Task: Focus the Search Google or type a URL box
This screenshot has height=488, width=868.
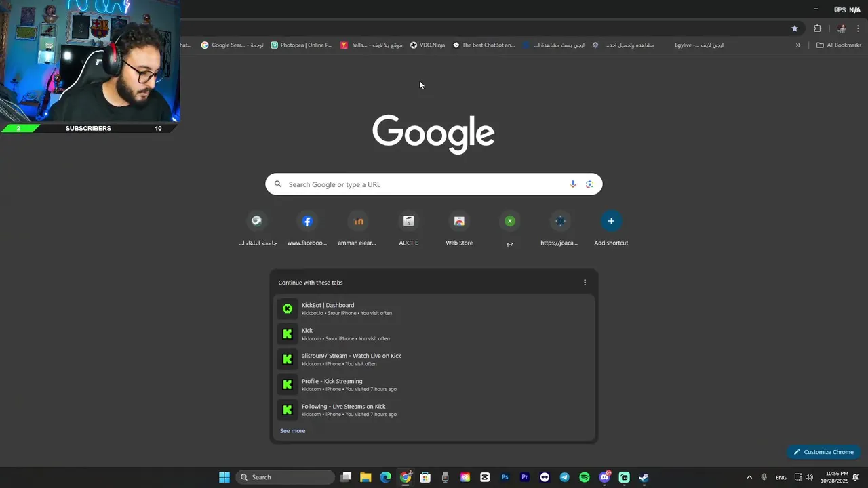Action: click(433, 184)
